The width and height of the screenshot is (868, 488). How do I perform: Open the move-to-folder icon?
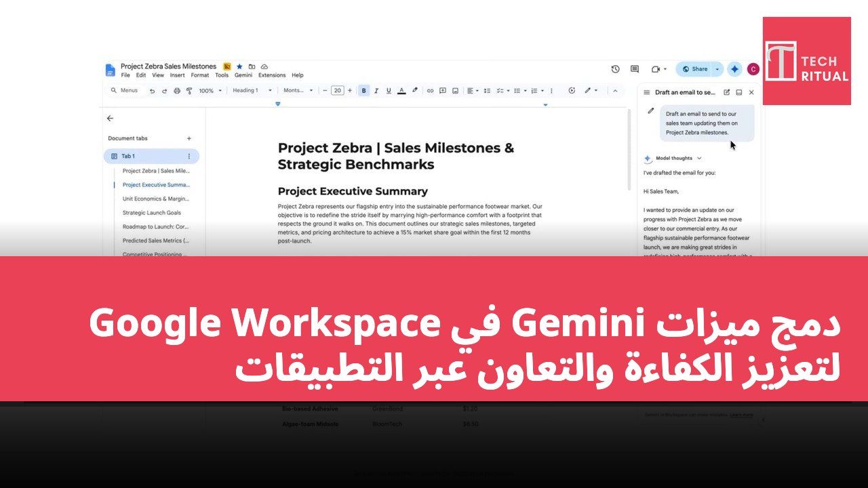pyautogui.click(x=252, y=66)
